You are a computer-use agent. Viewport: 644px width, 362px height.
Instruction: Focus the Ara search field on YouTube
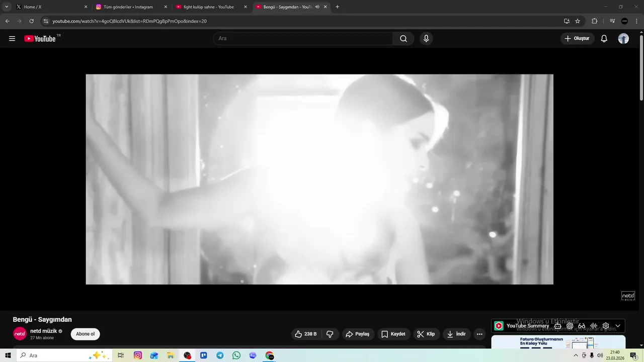coord(303,39)
